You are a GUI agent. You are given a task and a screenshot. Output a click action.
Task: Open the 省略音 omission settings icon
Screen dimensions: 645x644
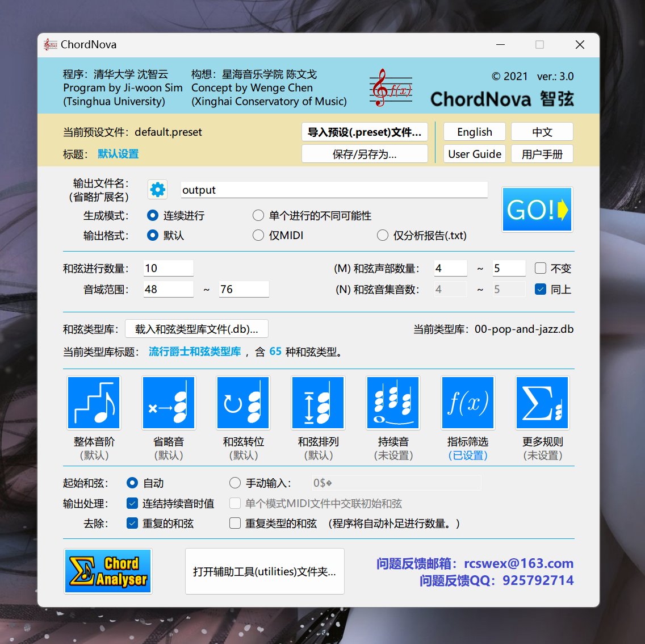point(169,403)
